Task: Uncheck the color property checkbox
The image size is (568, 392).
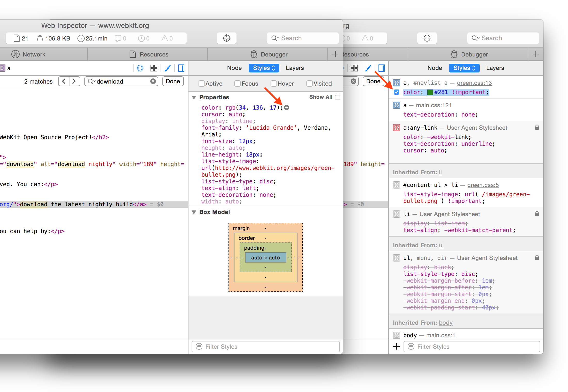Action: click(397, 92)
